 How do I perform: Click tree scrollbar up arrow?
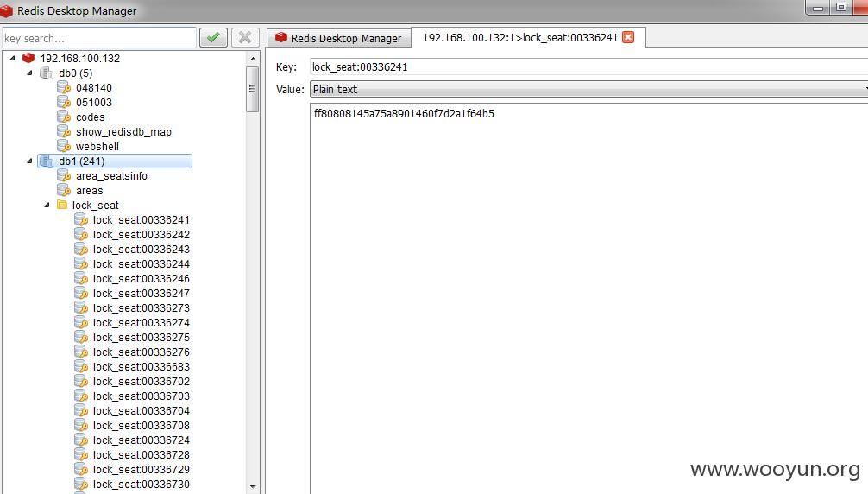253,59
